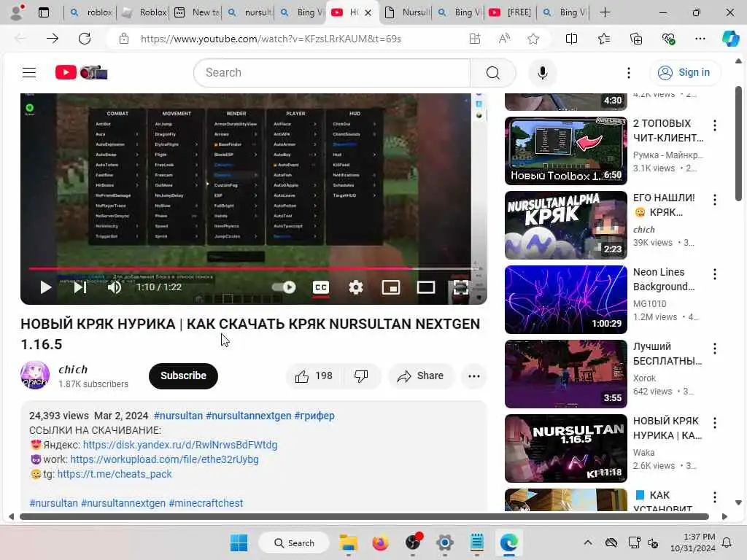Screen dimensions: 747x560
Task: Start voice search with microphone icon
Action: click(542, 73)
